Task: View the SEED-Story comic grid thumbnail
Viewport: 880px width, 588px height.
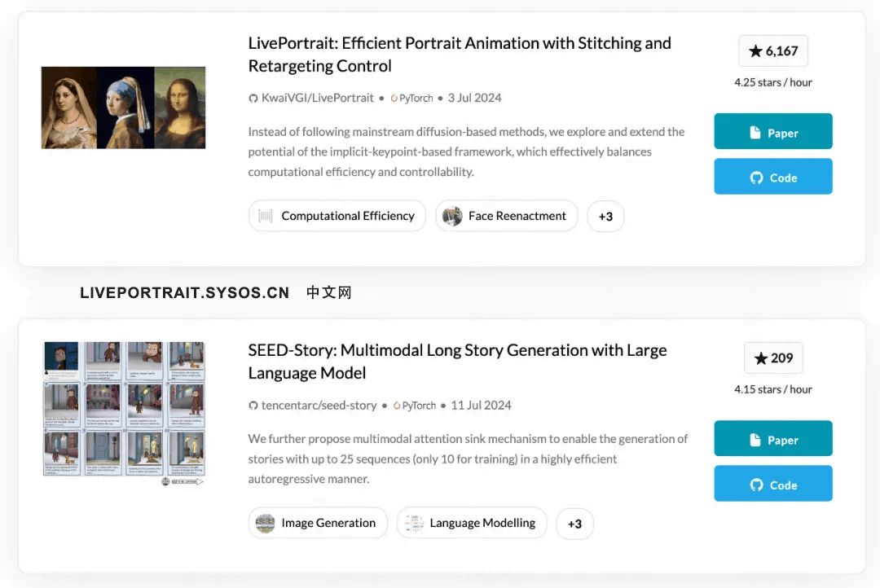Action: tap(124, 413)
